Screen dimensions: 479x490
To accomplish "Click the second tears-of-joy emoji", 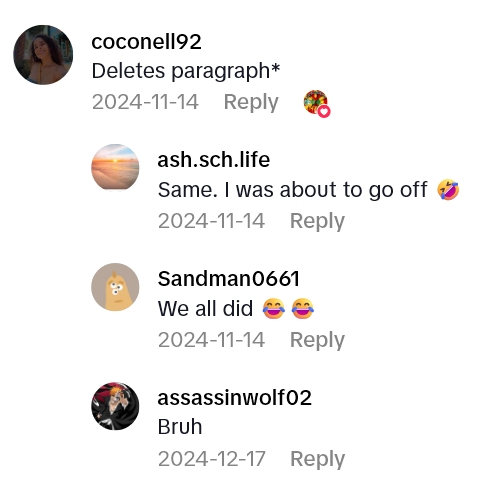I will pos(303,309).
